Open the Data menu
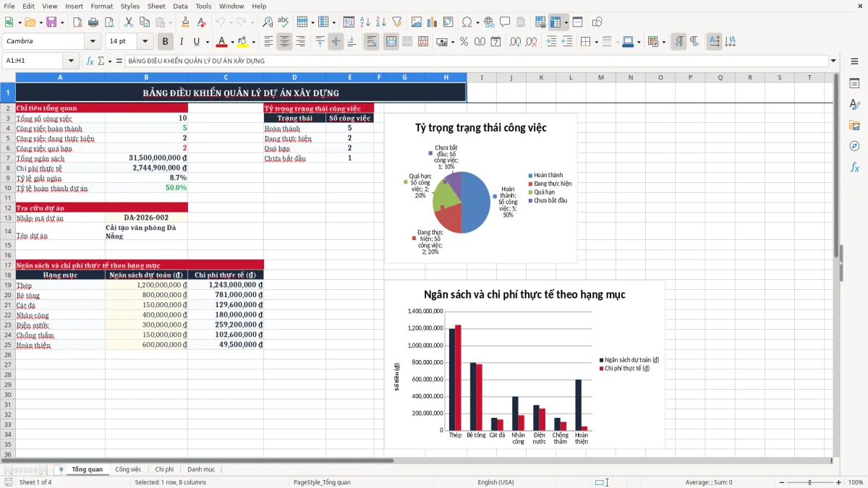The image size is (868, 488). tap(180, 6)
